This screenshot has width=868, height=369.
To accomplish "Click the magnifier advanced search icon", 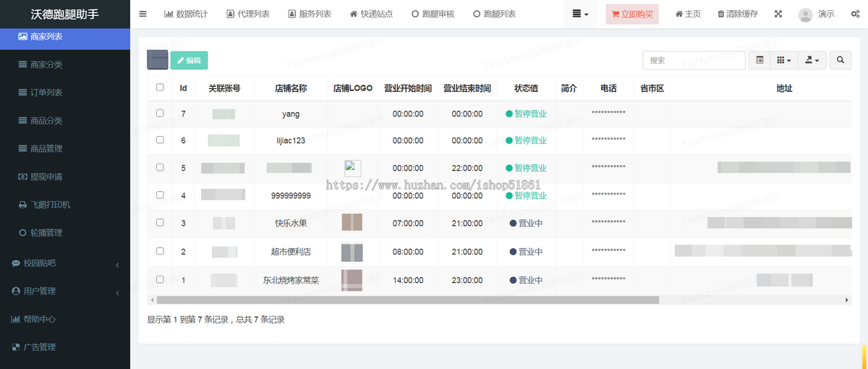I will tap(840, 61).
